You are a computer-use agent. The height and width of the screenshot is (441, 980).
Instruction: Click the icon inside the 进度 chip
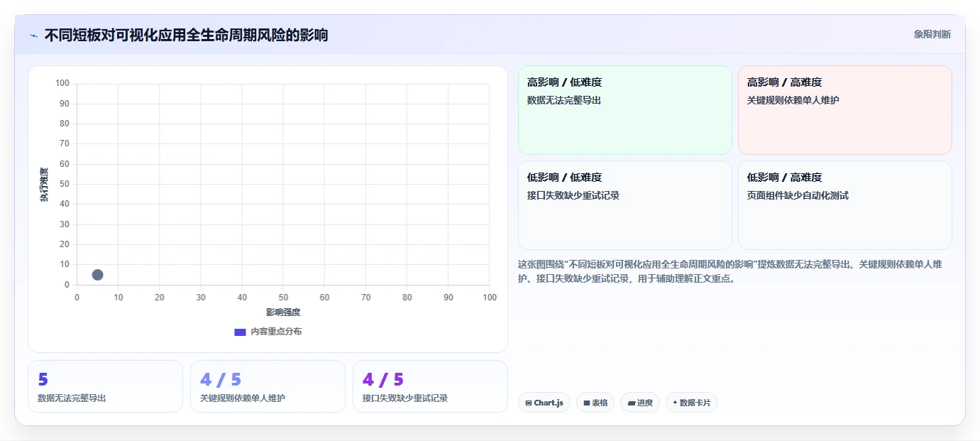click(x=632, y=403)
